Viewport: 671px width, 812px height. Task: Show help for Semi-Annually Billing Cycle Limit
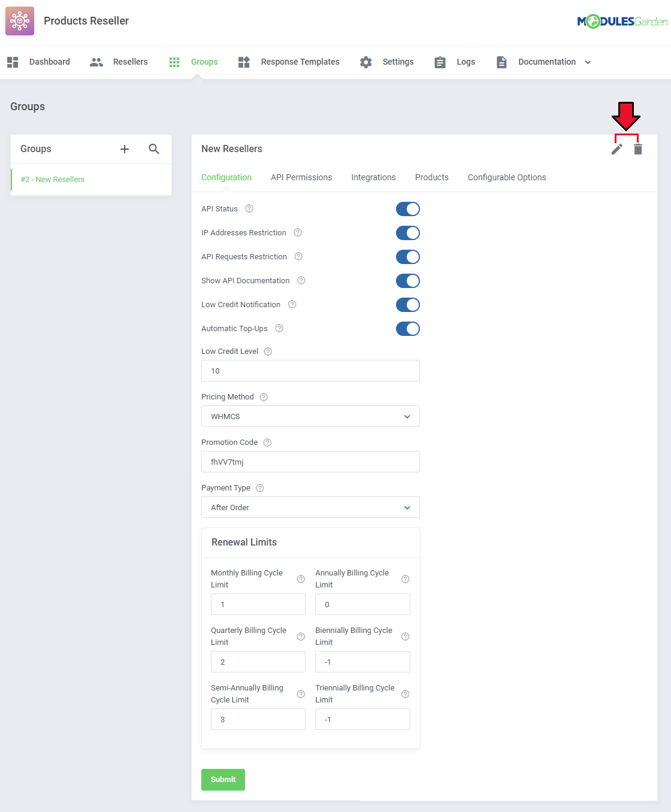tap(301, 694)
